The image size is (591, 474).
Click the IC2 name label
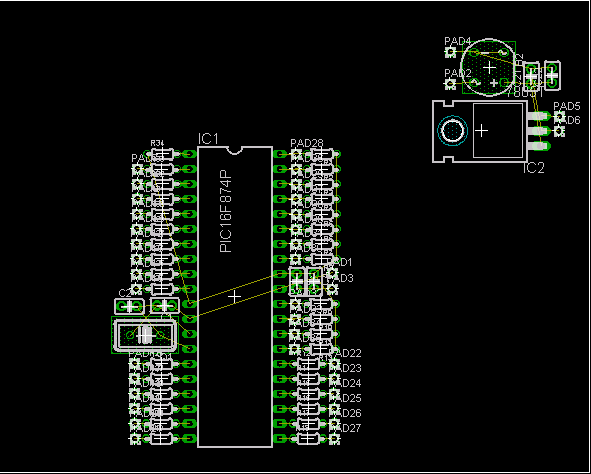tap(534, 168)
